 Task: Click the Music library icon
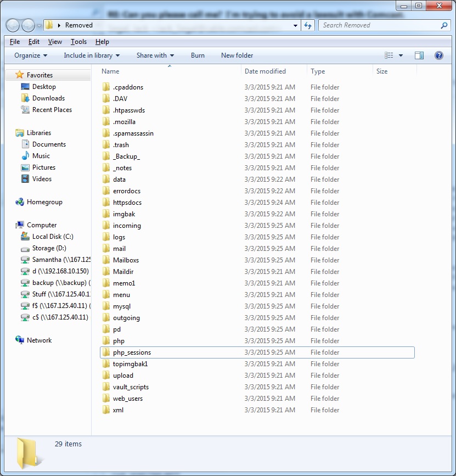click(x=25, y=156)
